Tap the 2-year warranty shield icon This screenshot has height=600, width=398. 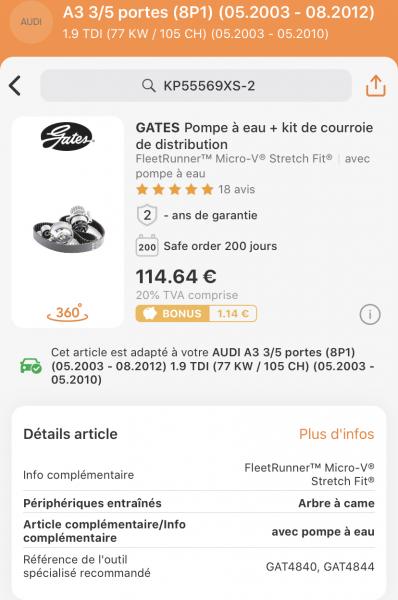coord(147,215)
